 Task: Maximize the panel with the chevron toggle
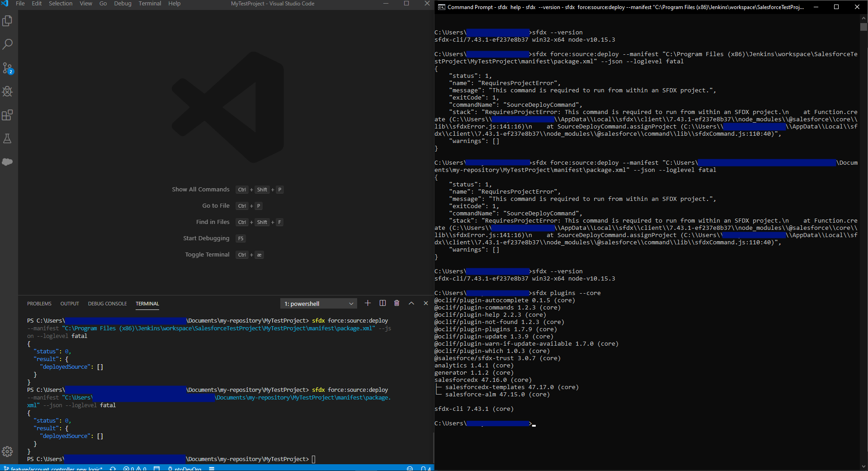(x=411, y=303)
